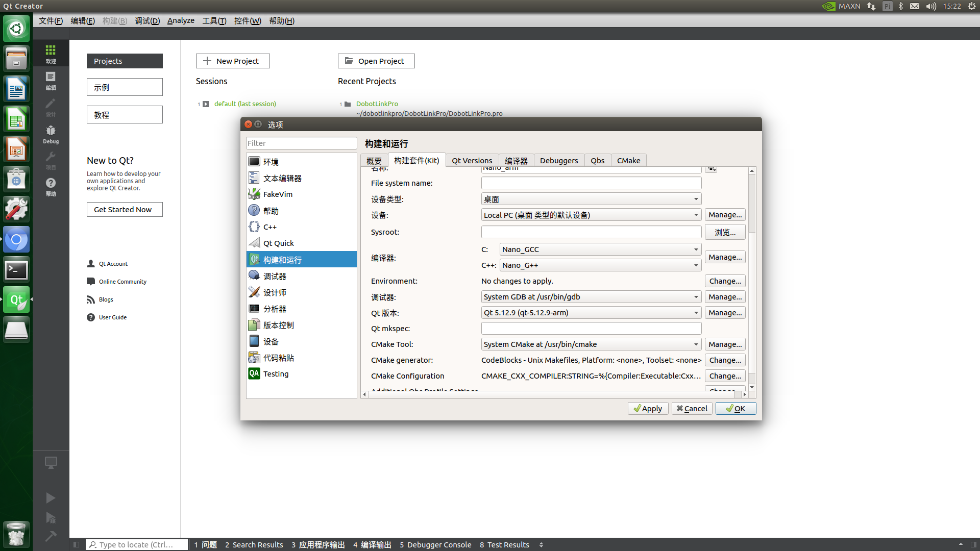980x551 pixels.
Task: Open the Search Results output pane
Action: pos(254,545)
